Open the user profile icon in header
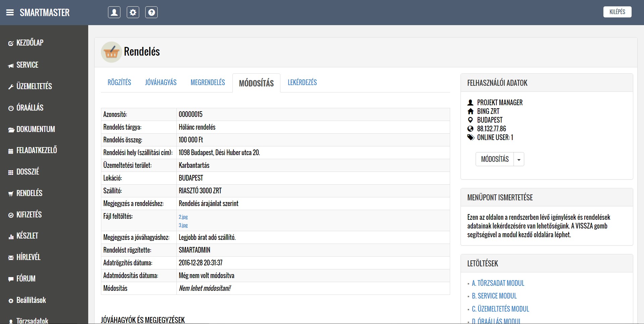 [114, 12]
